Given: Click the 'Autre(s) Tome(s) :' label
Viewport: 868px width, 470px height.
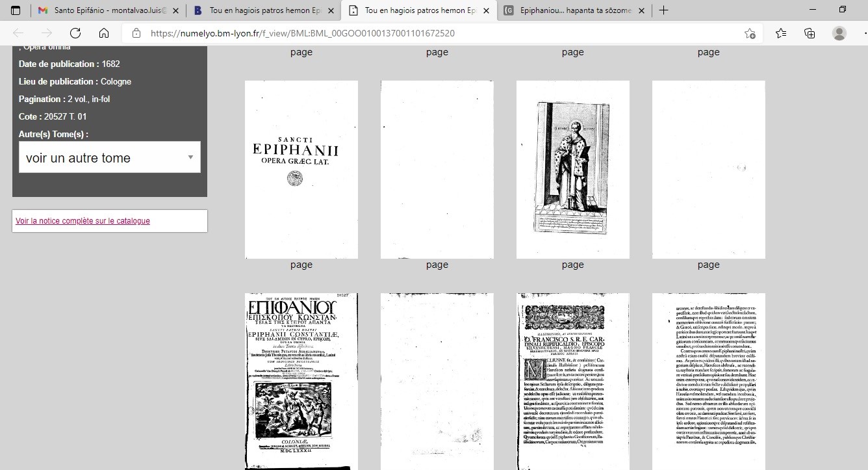Looking at the screenshot, I should [53, 134].
